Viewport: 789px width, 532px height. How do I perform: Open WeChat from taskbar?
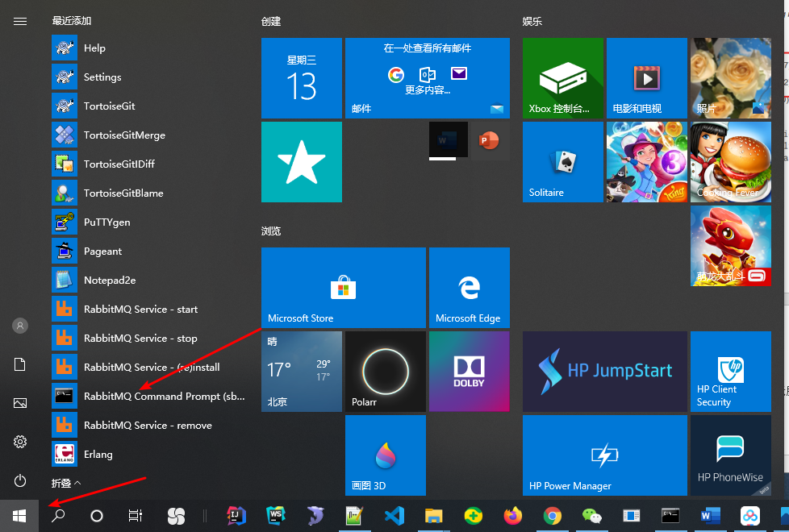[592, 516]
